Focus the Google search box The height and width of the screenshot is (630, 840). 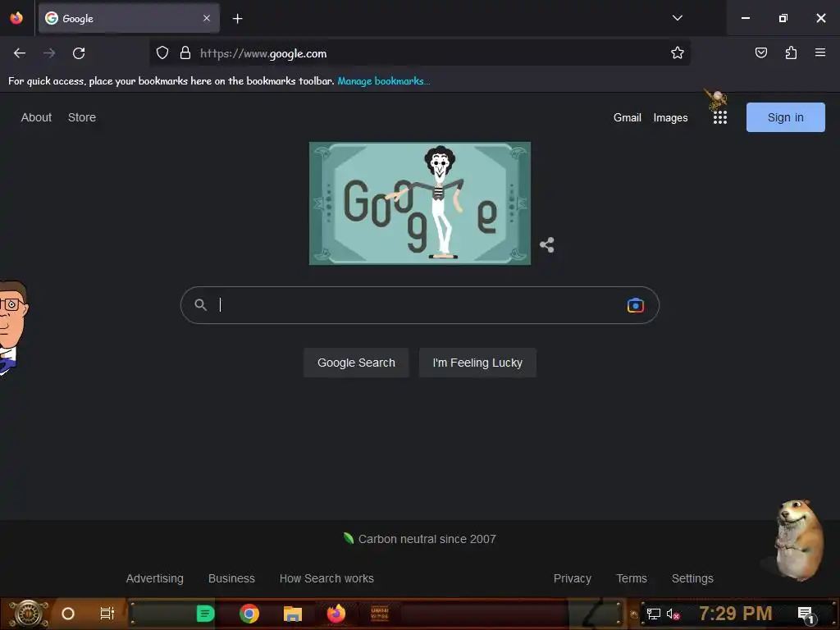(420, 305)
